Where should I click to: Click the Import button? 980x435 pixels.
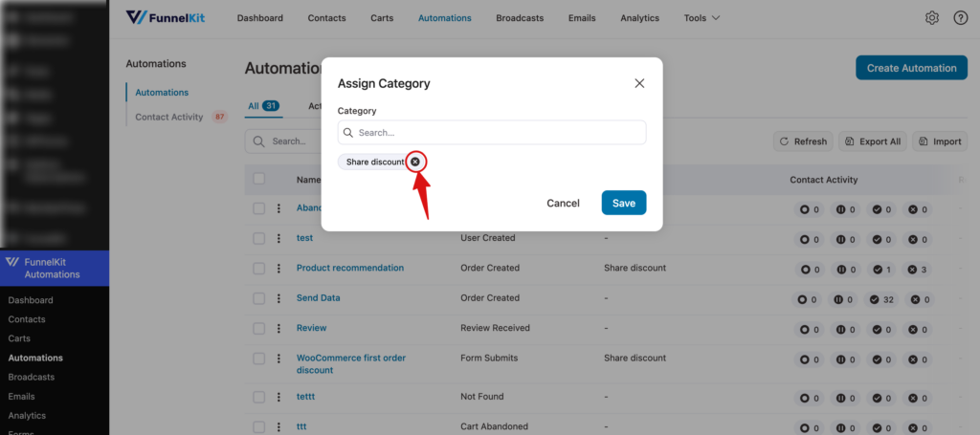(940, 141)
